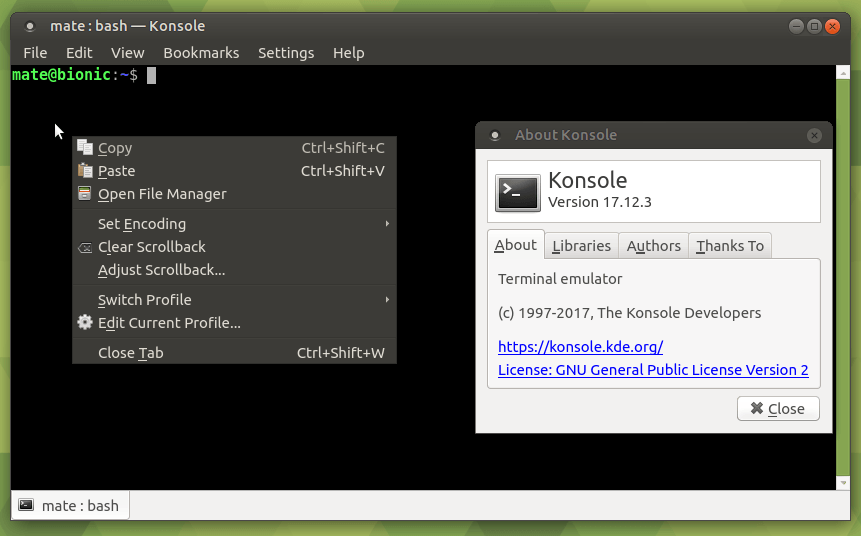Click the About Konsole title bar menu icon

(494, 135)
